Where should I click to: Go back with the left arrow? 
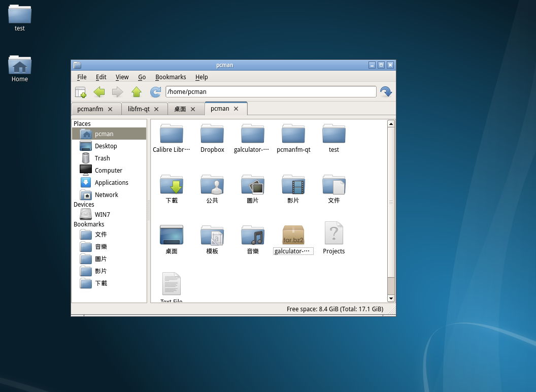[x=99, y=92]
